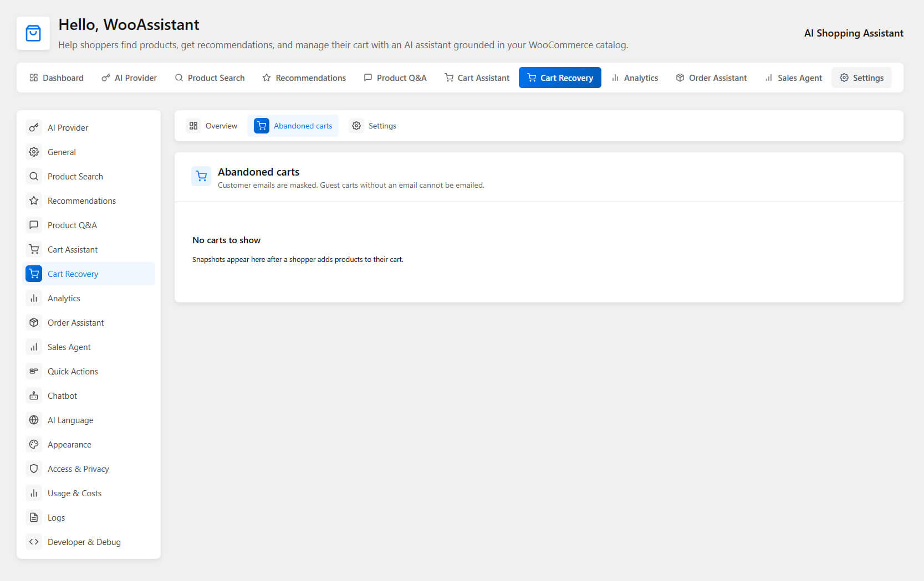
Task: Click the 'Abandoned carts' panel heading
Action: coord(258,172)
